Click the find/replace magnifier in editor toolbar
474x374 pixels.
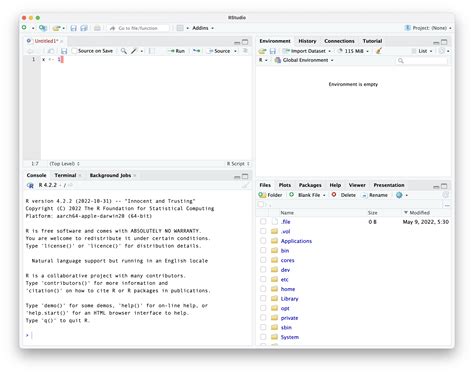[124, 51]
